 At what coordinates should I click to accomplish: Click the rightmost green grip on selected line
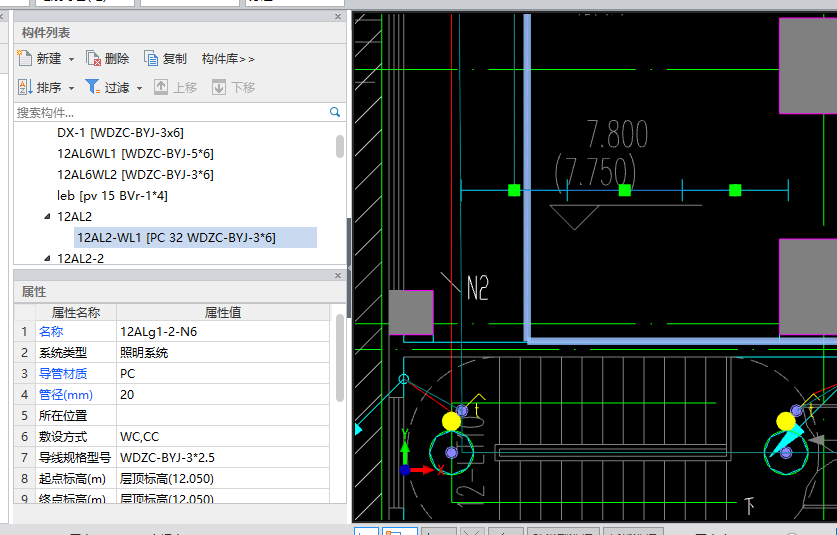pyautogui.click(x=735, y=190)
